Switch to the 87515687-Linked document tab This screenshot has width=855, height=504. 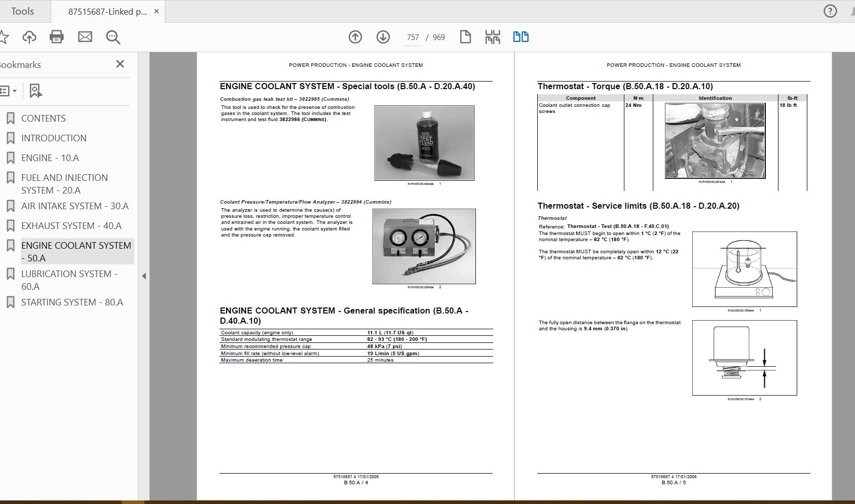(x=107, y=11)
